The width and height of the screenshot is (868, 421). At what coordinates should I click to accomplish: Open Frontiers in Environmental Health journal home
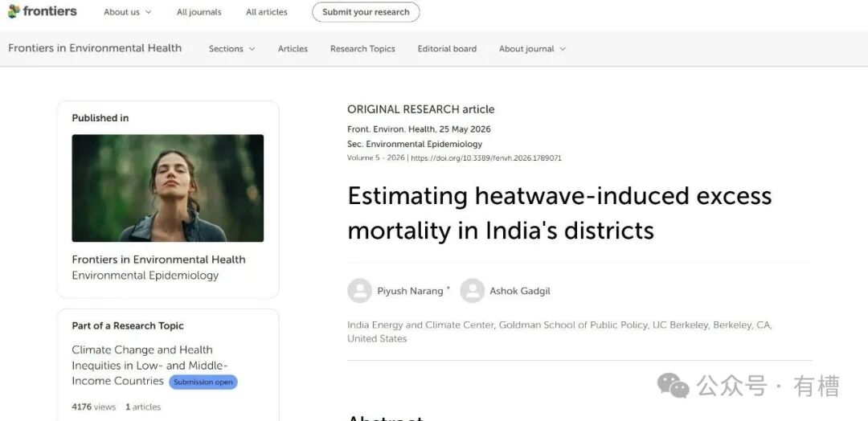(95, 48)
